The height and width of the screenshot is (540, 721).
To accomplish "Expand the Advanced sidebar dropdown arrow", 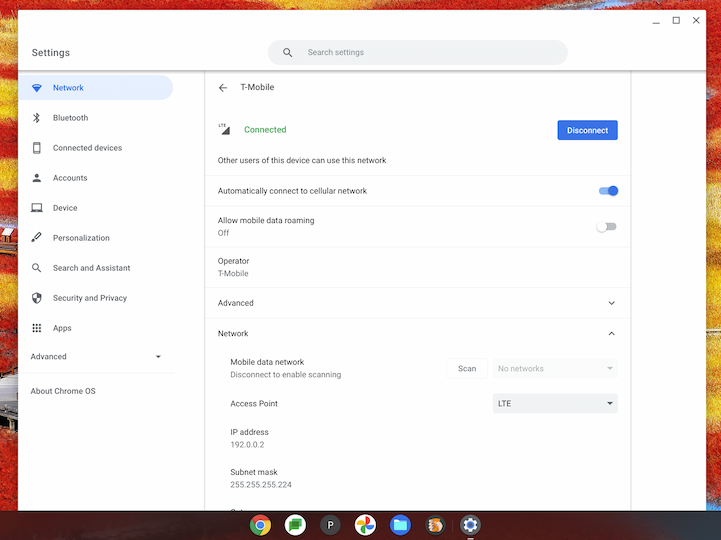I will (158, 356).
